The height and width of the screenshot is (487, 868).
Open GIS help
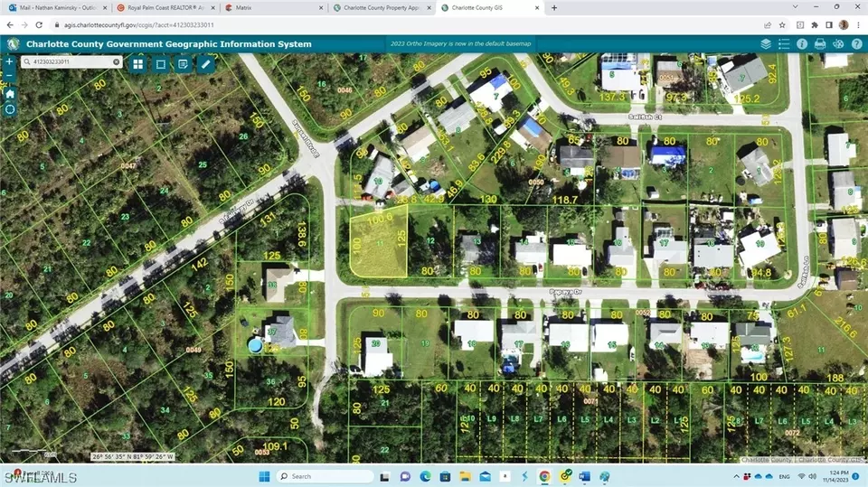click(x=856, y=43)
